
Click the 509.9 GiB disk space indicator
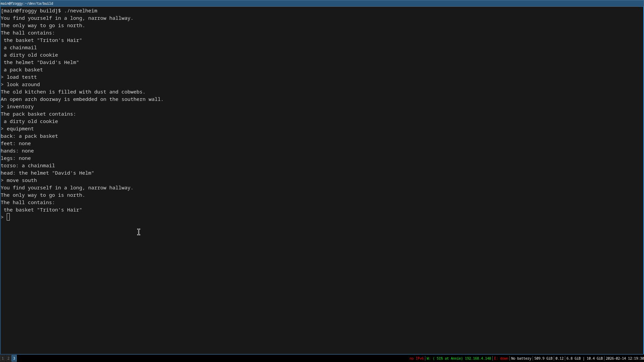[543, 359]
